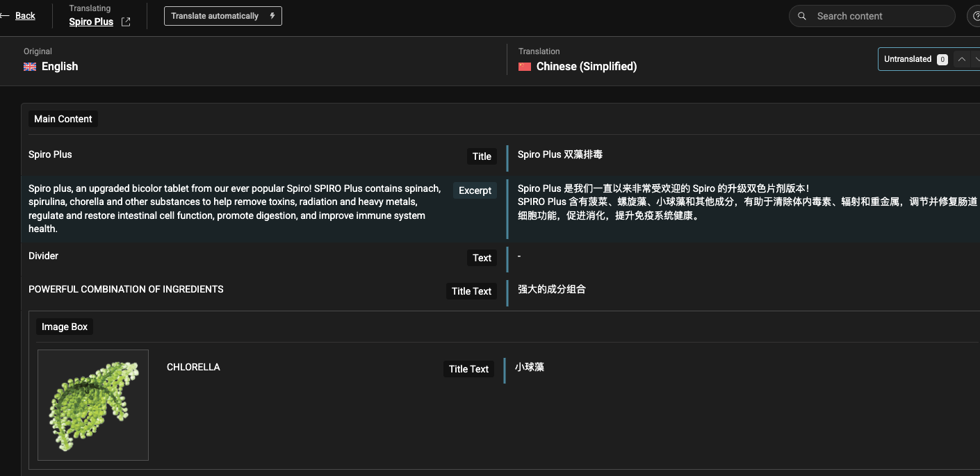980x476 pixels.
Task: Click the Excerpt type tag
Action: click(x=475, y=190)
